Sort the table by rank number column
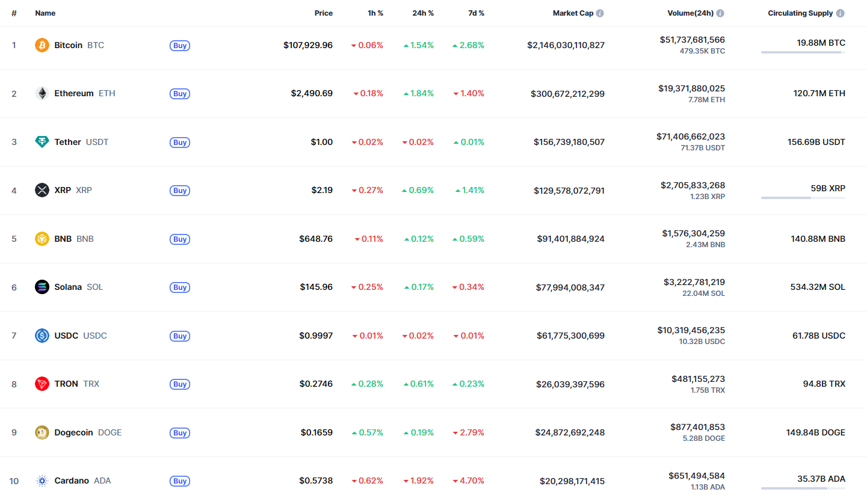 pos(14,13)
